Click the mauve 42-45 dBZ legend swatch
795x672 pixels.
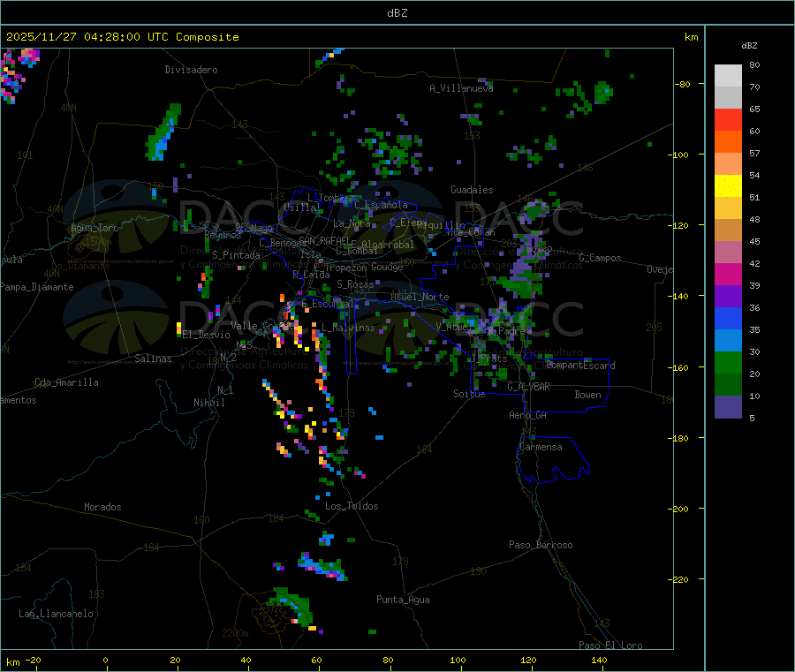[728, 253]
